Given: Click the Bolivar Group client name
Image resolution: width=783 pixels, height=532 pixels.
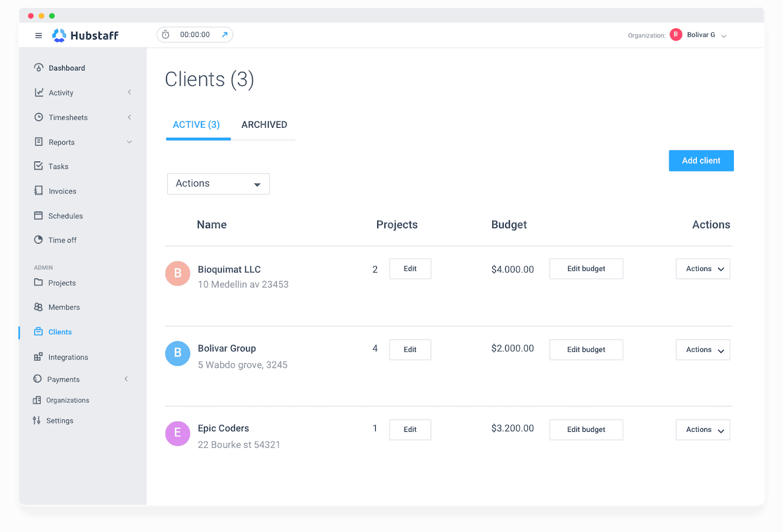Looking at the screenshot, I should tap(227, 348).
